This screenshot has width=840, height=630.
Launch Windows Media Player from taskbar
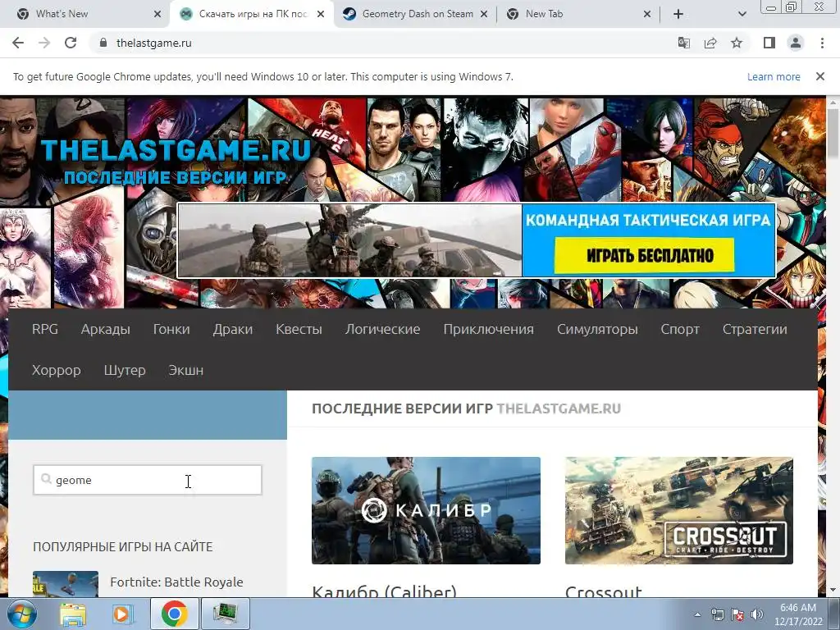122,614
